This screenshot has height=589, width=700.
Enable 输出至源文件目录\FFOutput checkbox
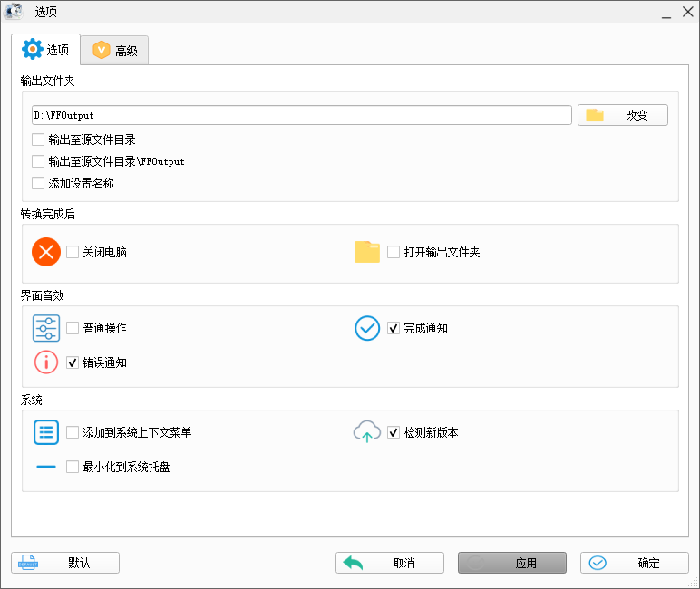click(38, 161)
